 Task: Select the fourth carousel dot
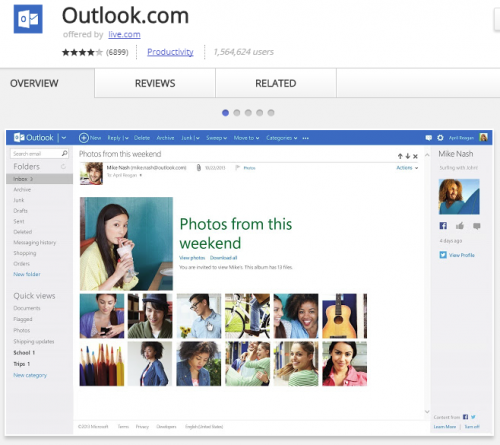[259, 113]
